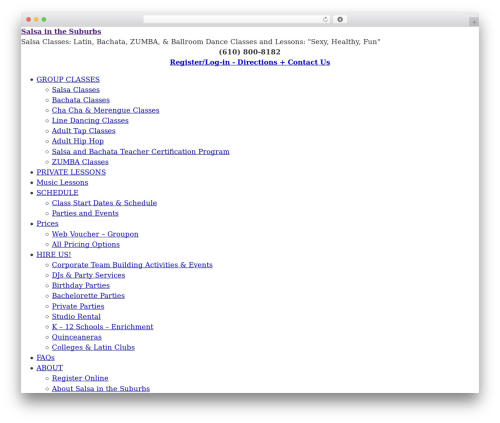Visit Colleges & Latin Clubs page
500x423 pixels.
[93, 348]
